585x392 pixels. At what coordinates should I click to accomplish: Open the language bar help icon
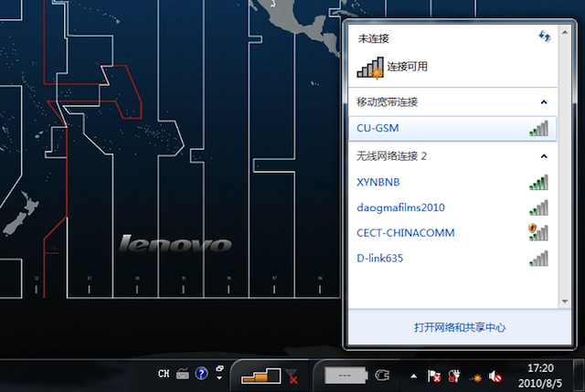tap(201, 374)
